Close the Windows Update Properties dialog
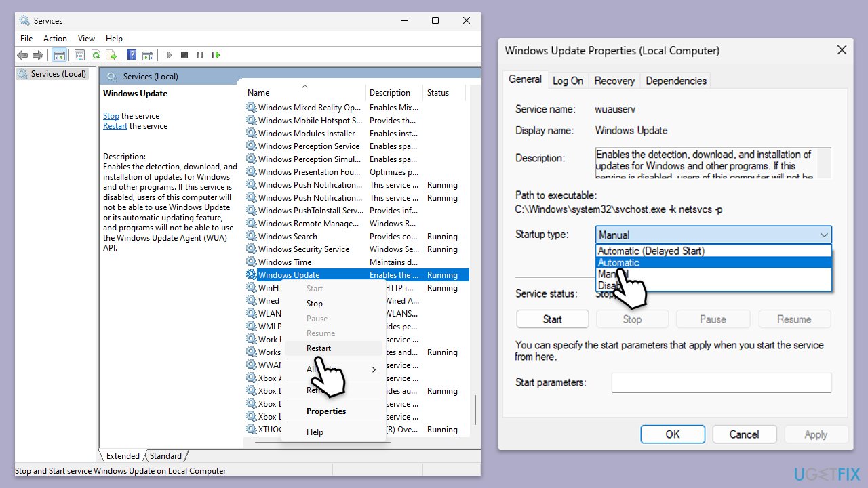This screenshot has height=488, width=868. [842, 50]
